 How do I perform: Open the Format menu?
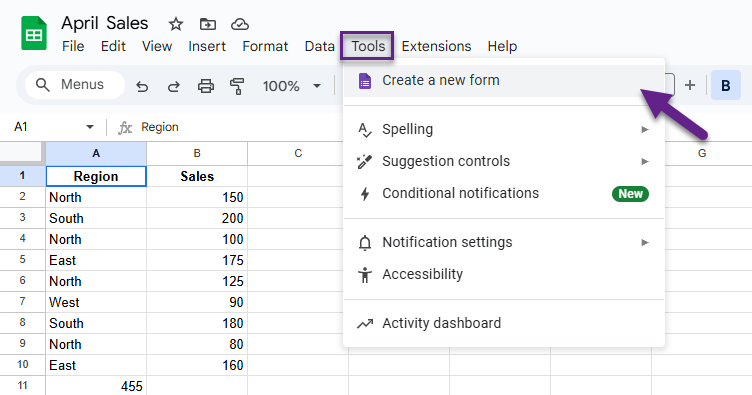tap(265, 46)
